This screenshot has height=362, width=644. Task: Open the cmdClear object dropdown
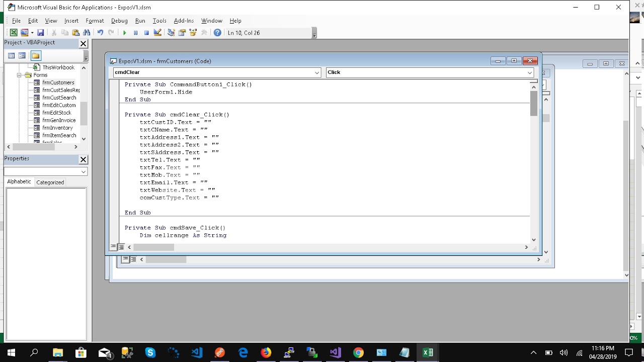[x=317, y=72]
